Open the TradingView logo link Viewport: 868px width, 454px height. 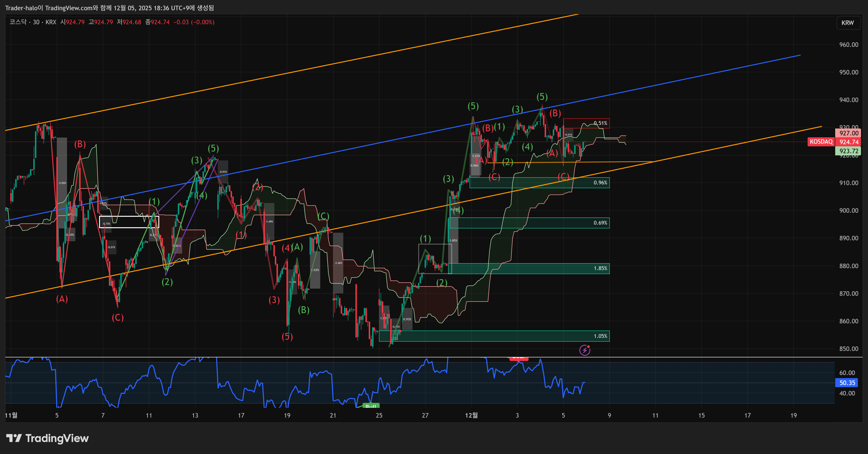(x=48, y=438)
